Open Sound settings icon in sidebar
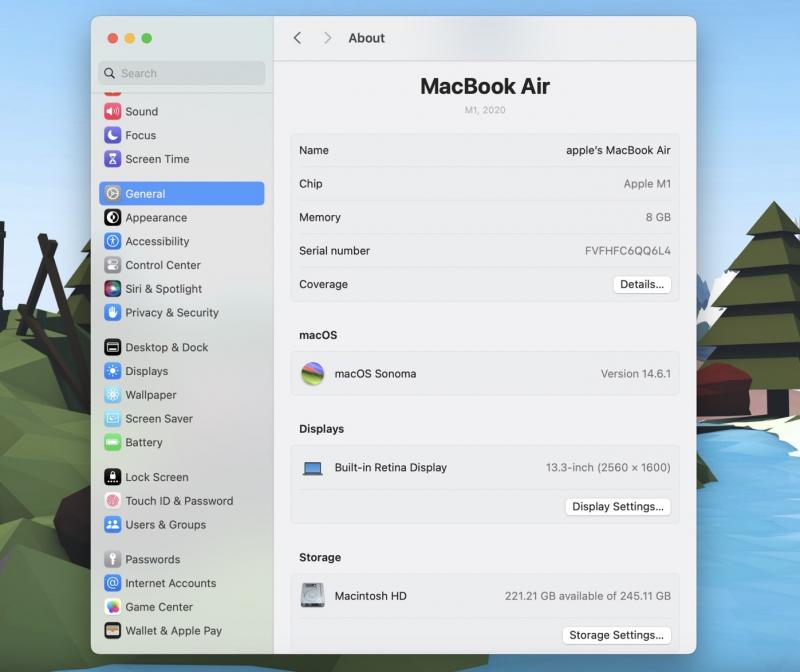 tap(113, 111)
